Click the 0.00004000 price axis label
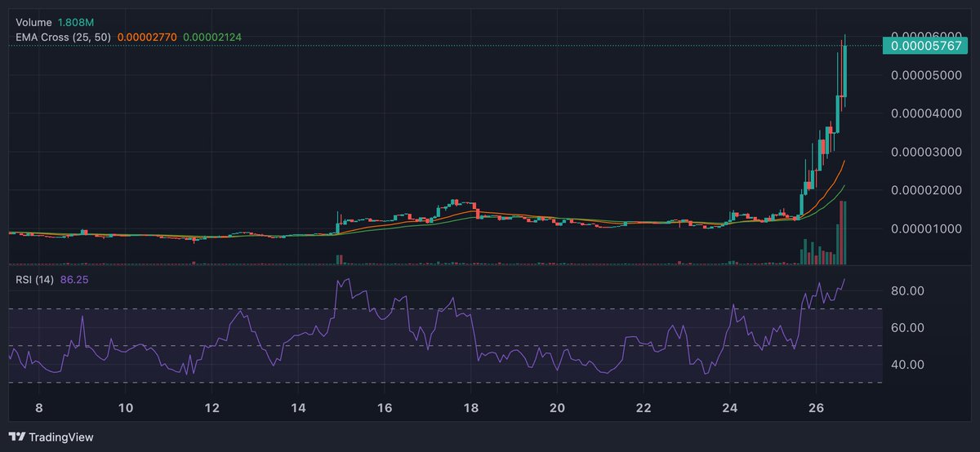 click(x=927, y=113)
